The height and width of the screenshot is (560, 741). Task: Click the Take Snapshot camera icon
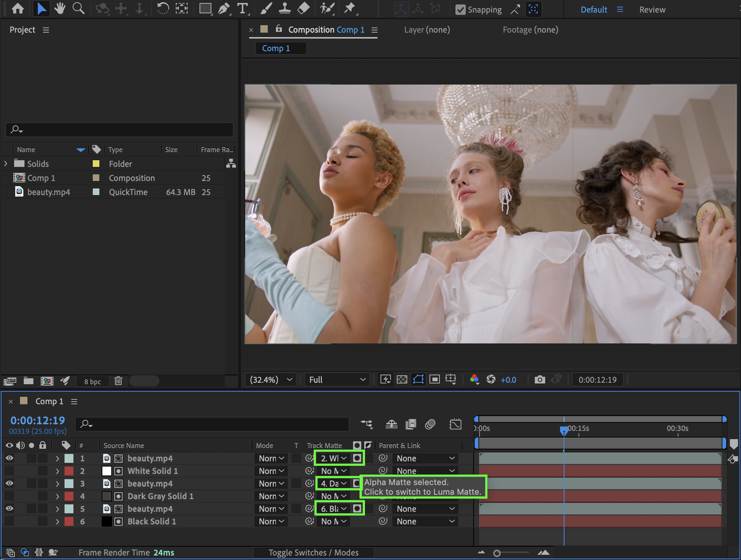coord(540,379)
